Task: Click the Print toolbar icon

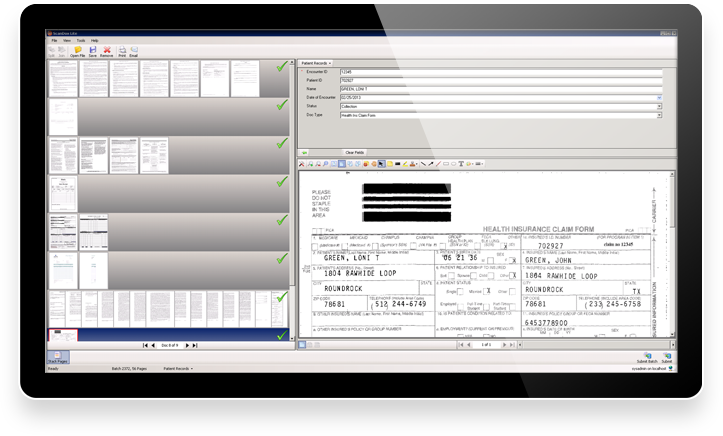Action: (122, 49)
